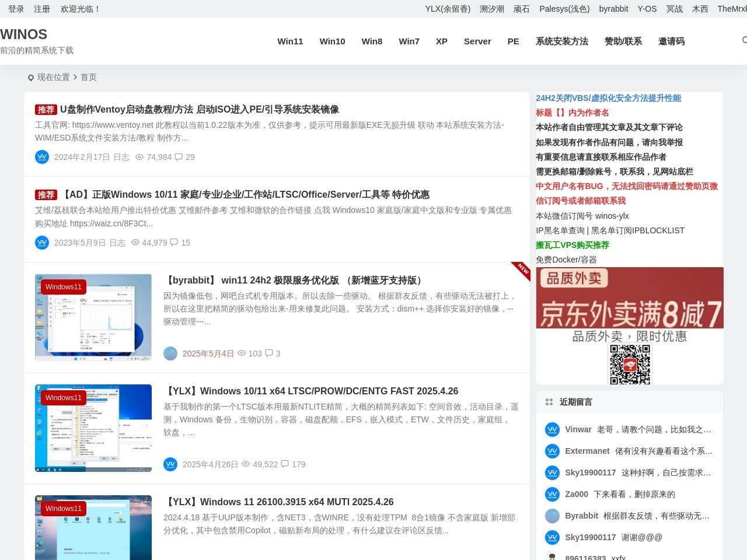
Task: Click the search magnifier icon
Action: click(x=744, y=40)
